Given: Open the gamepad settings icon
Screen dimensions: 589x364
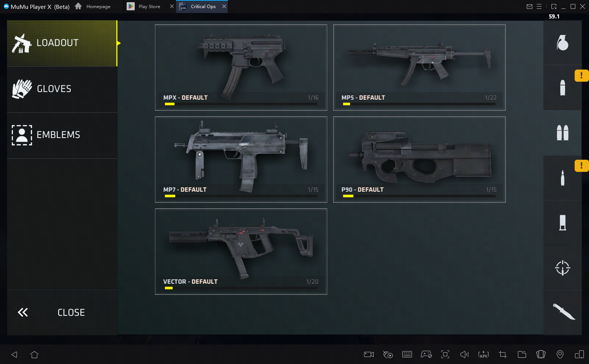Looking at the screenshot, I should (426, 354).
